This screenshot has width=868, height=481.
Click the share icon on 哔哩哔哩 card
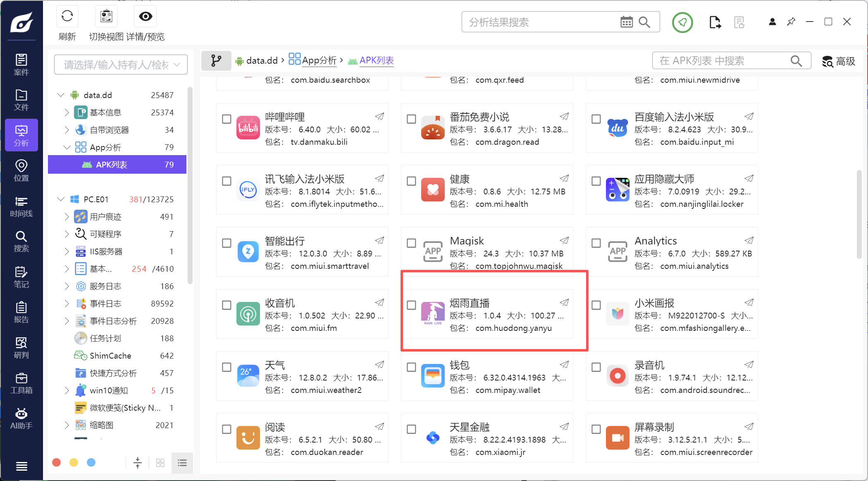pos(379,117)
